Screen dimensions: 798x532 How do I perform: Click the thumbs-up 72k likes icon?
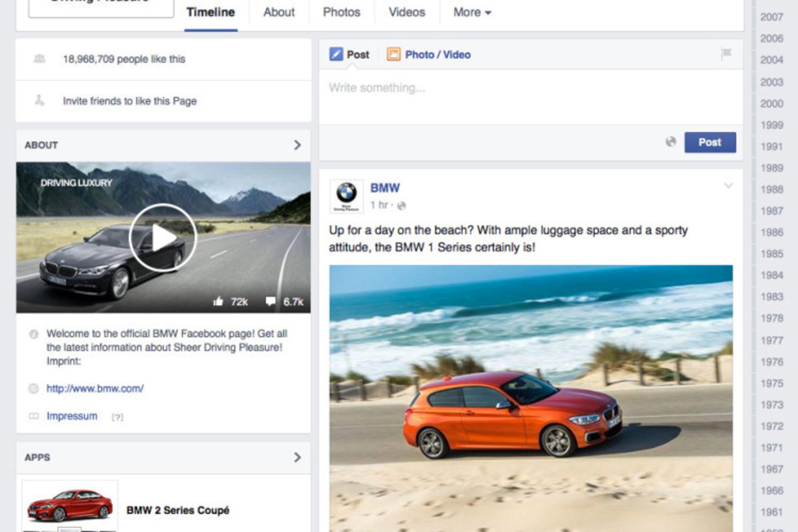[x=218, y=301]
